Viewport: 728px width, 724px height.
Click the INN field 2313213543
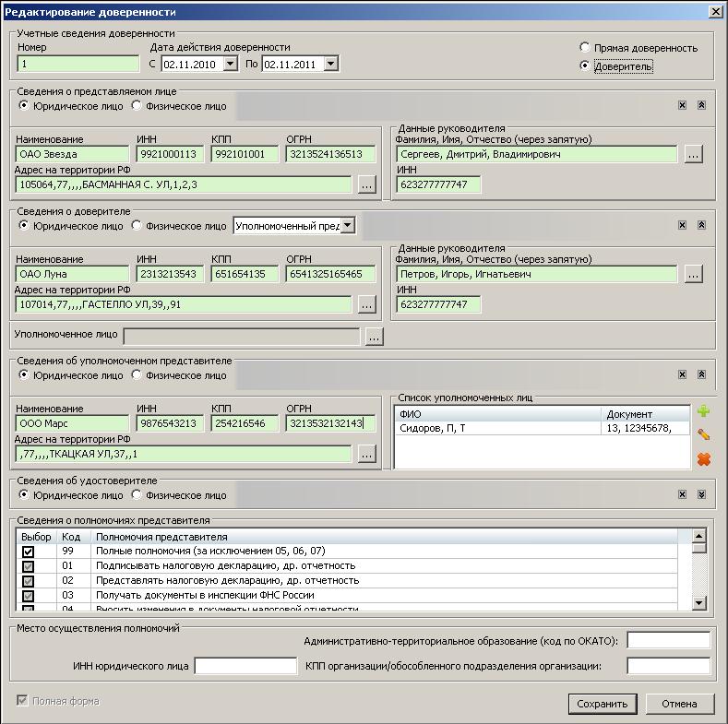pos(170,274)
